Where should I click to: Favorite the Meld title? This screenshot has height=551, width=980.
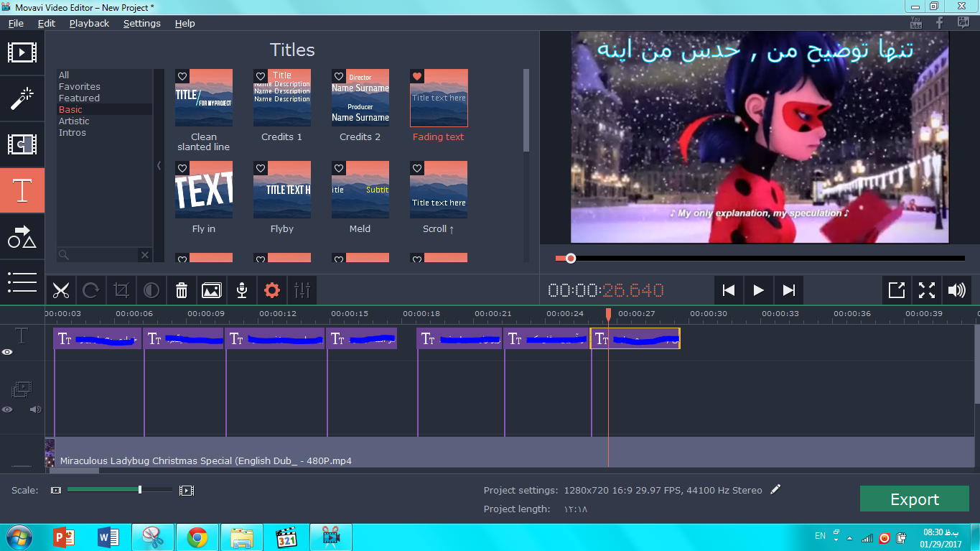tap(339, 168)
